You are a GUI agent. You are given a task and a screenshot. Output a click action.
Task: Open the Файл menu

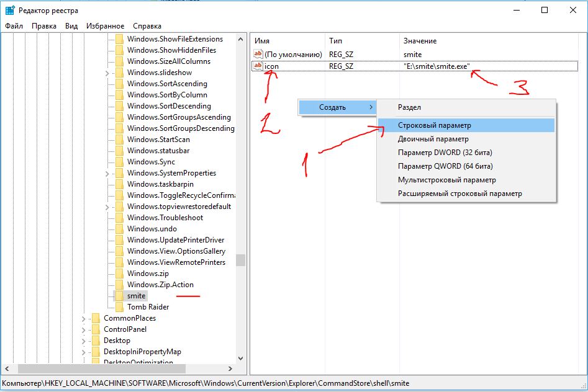point(14,26)
